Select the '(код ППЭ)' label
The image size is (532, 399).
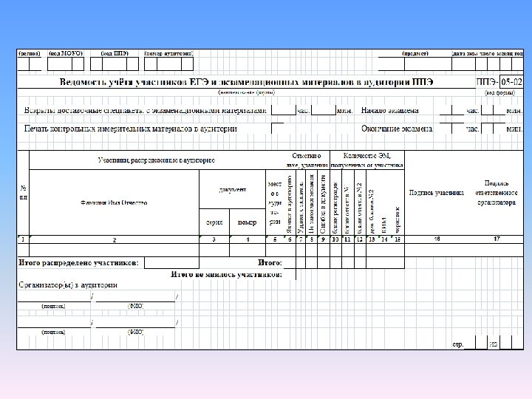click(x=115, y=53)
